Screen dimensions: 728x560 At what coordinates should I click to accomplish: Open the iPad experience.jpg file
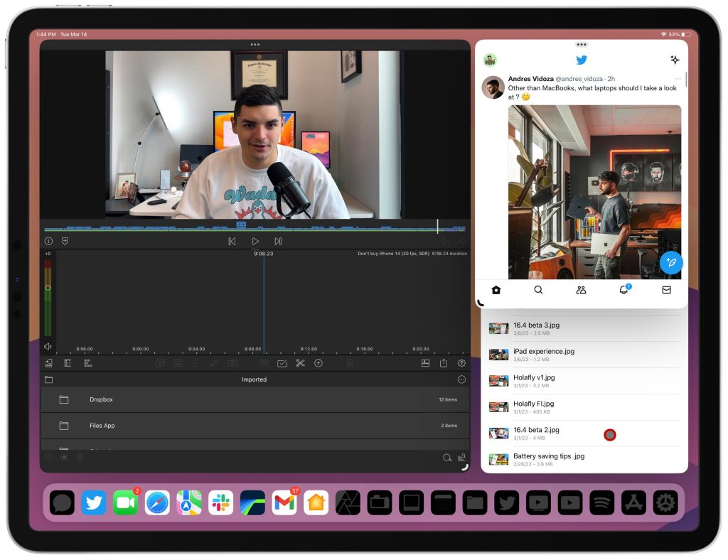point(544,351)
